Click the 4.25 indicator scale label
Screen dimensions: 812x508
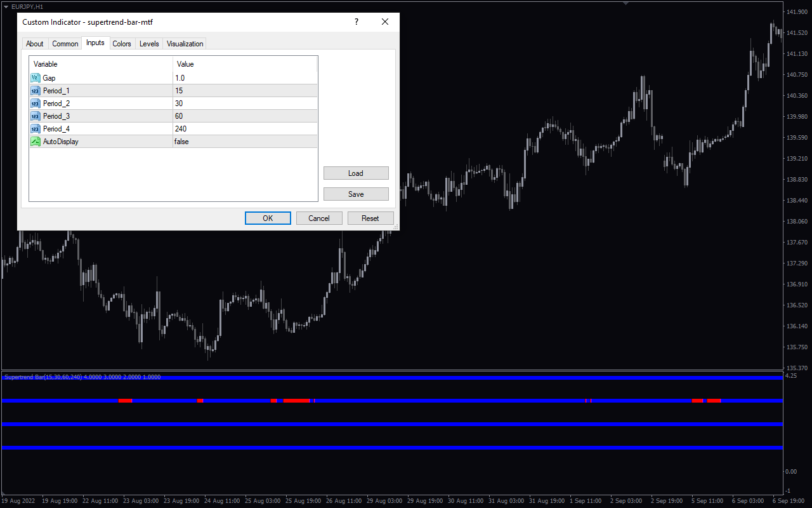click(x=791, y=376)
